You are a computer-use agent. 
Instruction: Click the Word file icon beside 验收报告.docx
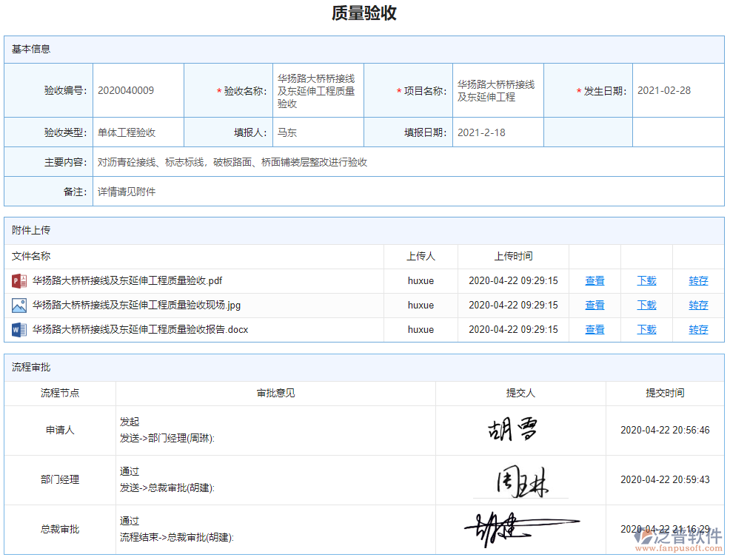click(x=19, y=329)
